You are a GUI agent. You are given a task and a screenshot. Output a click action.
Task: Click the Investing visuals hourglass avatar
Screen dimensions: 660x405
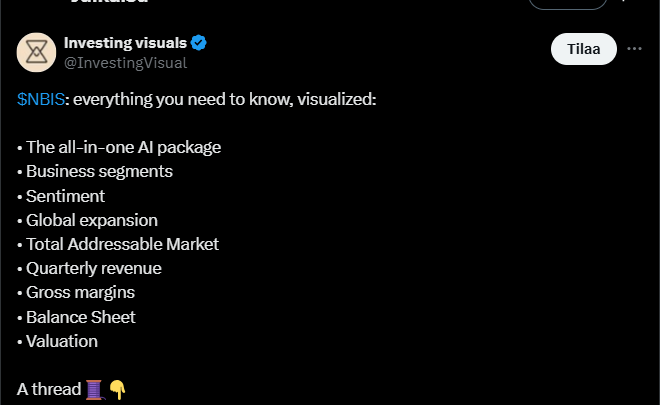(37, 52)
